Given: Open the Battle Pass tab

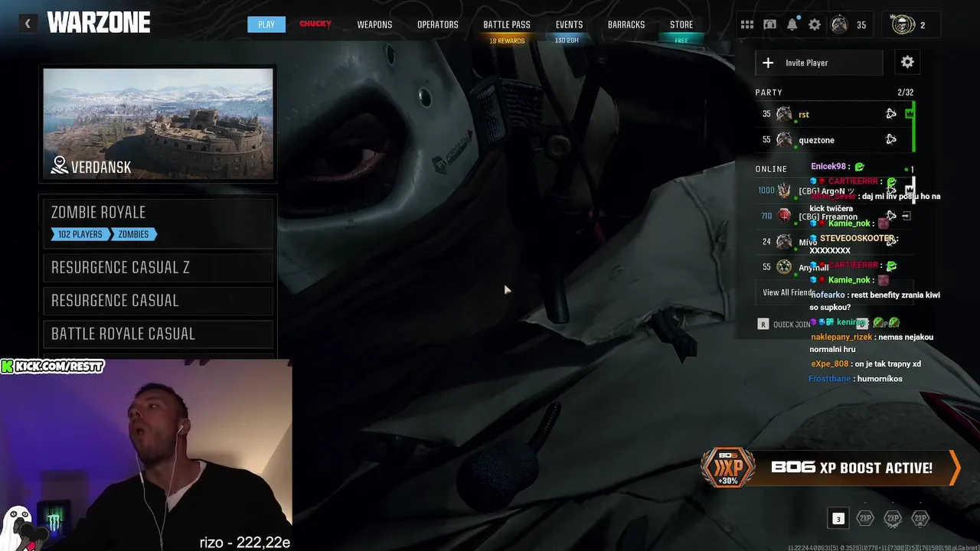Looking at the screenshot, I should coord(507,24).
